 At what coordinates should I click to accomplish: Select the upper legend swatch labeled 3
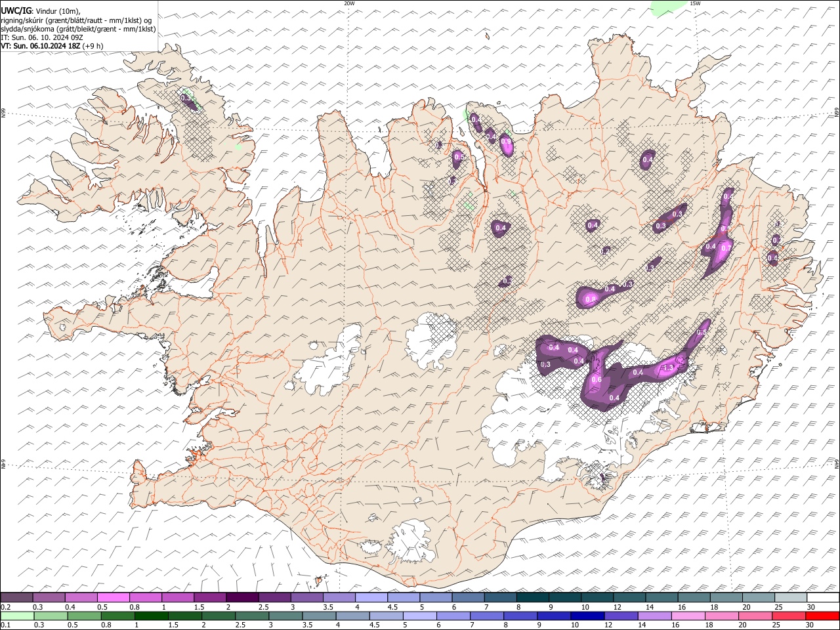(x=306, y=597)
